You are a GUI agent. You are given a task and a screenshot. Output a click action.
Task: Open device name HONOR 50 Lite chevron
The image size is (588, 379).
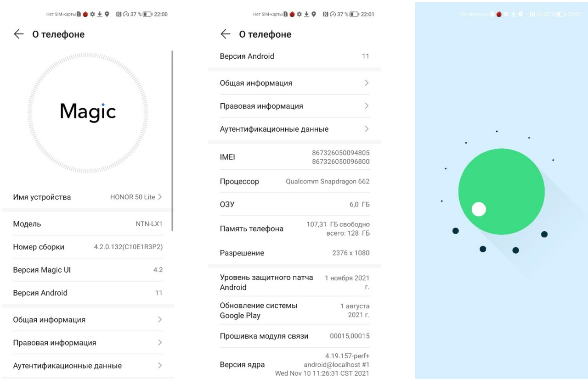point(160,197)
